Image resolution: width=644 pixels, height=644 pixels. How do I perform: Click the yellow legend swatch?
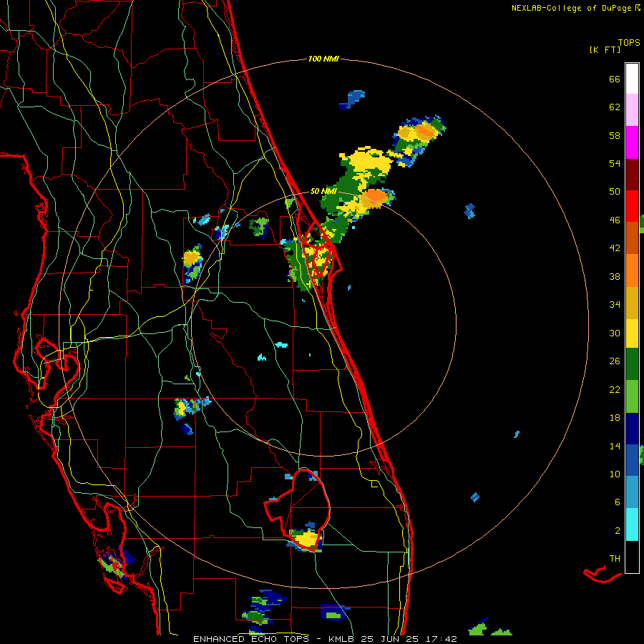tap(632, 333)
